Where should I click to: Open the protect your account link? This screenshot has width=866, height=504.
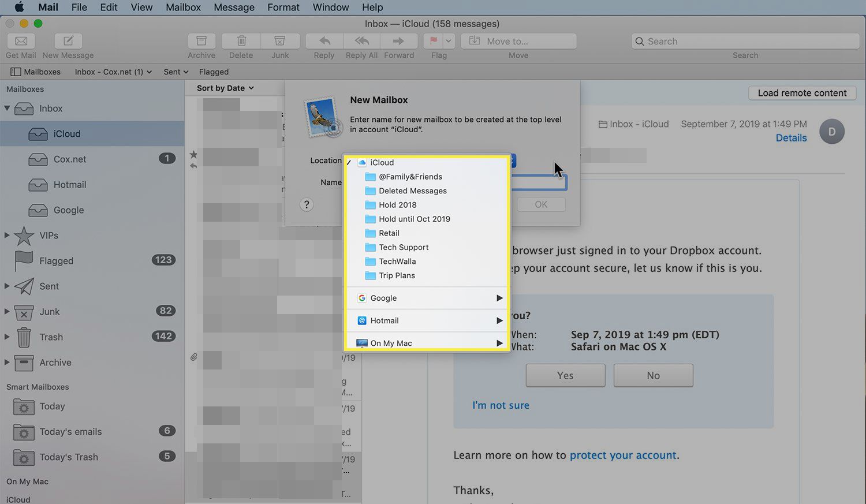tap(623, 455)
